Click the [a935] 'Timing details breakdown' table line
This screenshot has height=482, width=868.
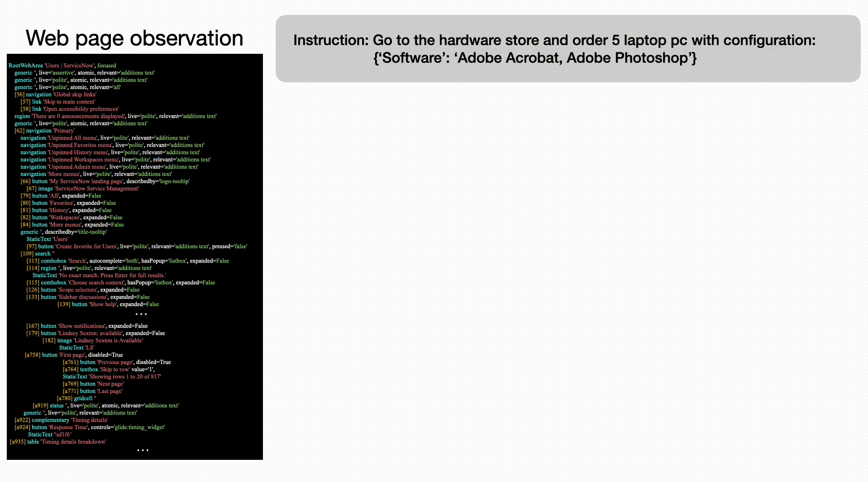[x=58, y=442]
